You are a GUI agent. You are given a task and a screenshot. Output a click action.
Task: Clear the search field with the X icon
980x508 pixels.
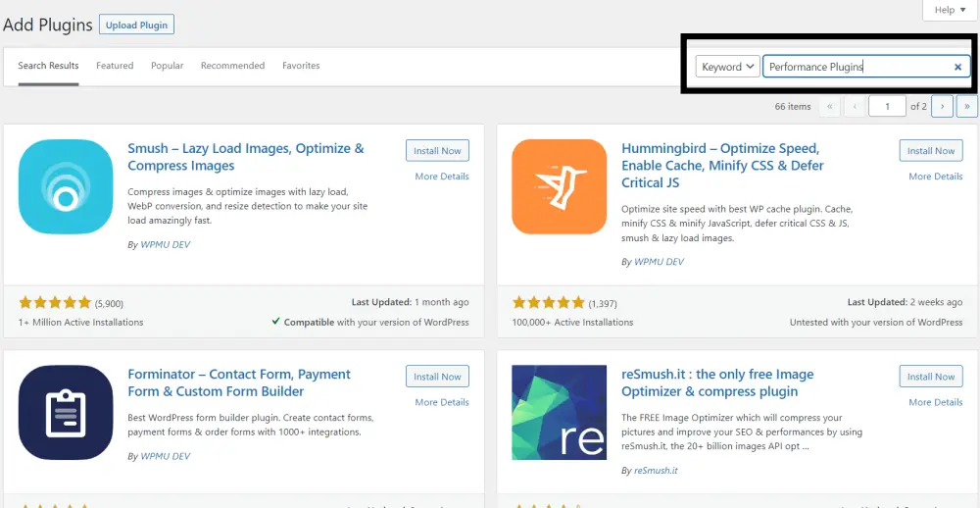[x=957, y=67]
